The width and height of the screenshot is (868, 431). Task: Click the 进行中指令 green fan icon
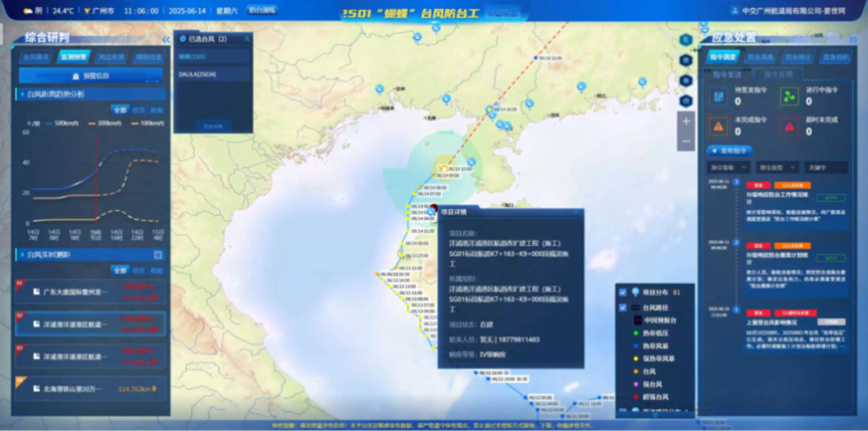click(x=789, y=97)
